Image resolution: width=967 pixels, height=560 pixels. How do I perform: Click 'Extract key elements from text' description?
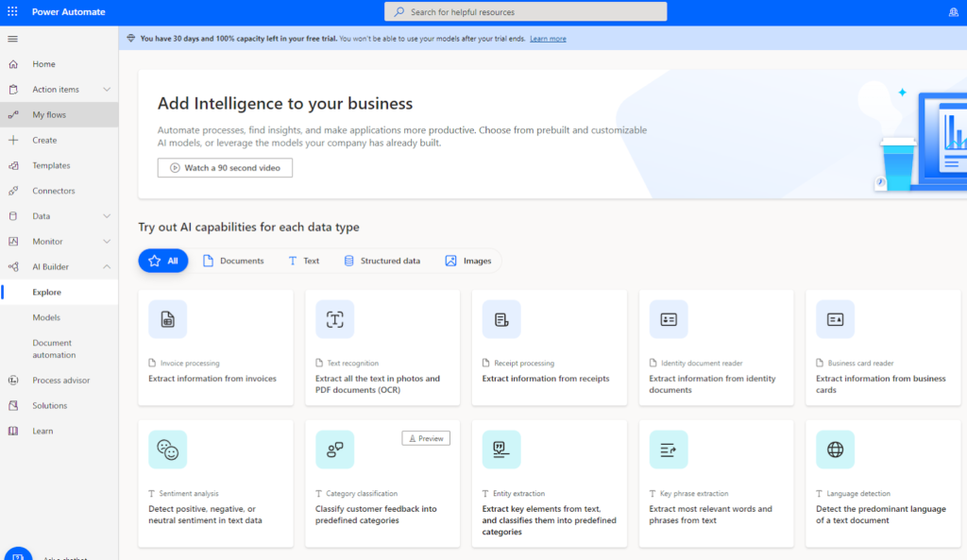pyautogui.click(x=549, y=520)
